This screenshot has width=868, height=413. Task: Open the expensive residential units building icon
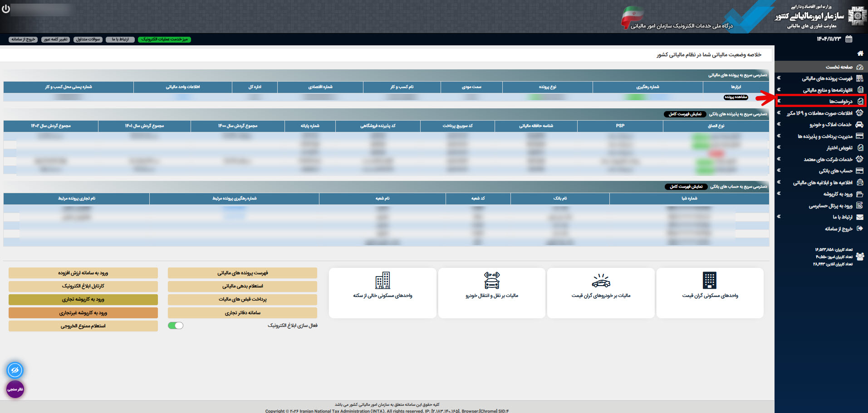709,281
